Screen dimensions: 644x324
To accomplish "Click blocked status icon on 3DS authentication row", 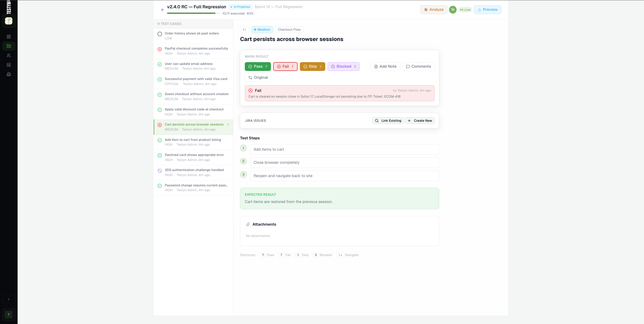I will [x=160, y=171].
